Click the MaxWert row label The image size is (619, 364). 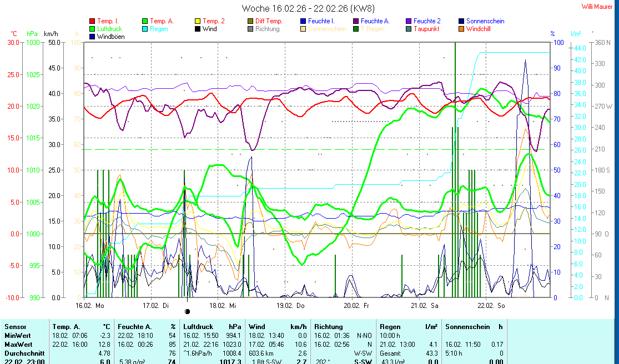[17, 344]
